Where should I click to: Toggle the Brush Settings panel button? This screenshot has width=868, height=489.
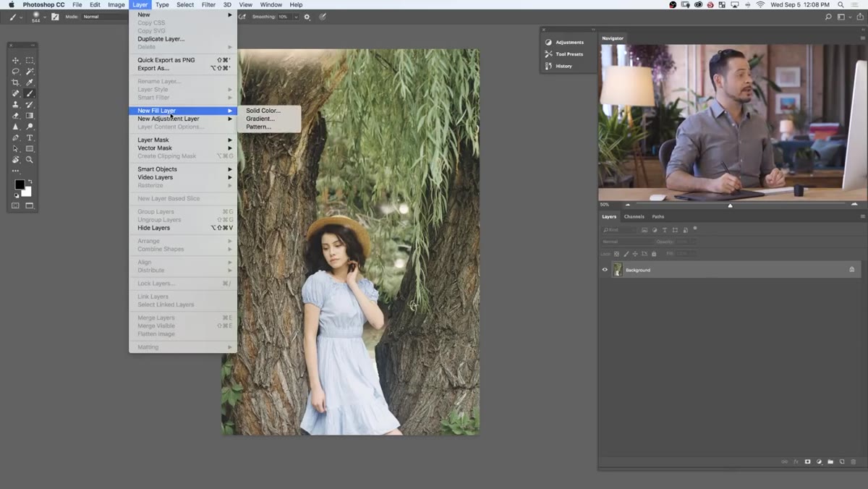55,17
